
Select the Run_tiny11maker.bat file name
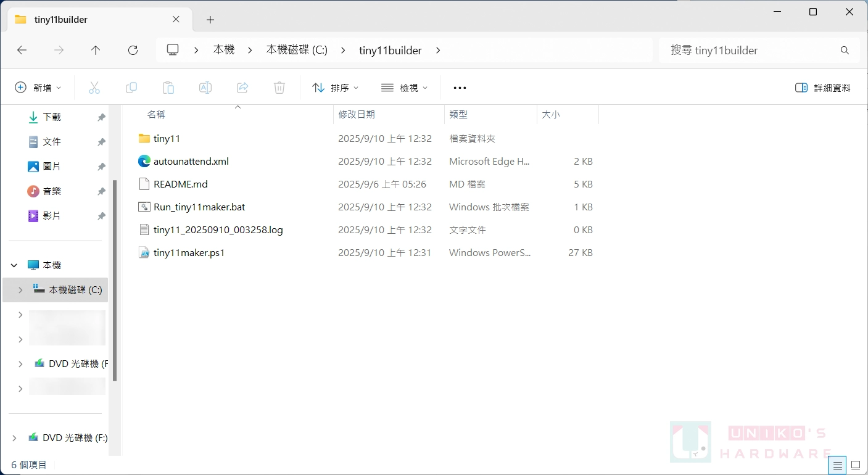[x=199, y=207]
